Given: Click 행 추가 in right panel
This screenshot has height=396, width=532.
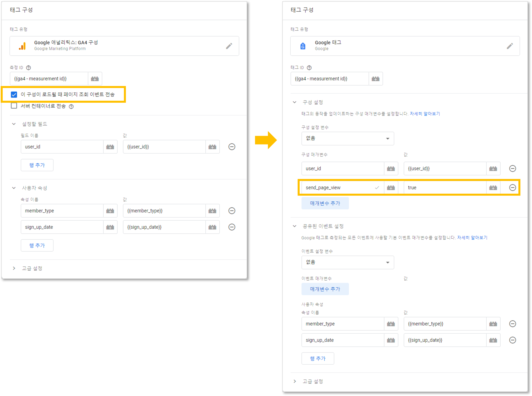Looking at the screenshot, I should (318, 359).
